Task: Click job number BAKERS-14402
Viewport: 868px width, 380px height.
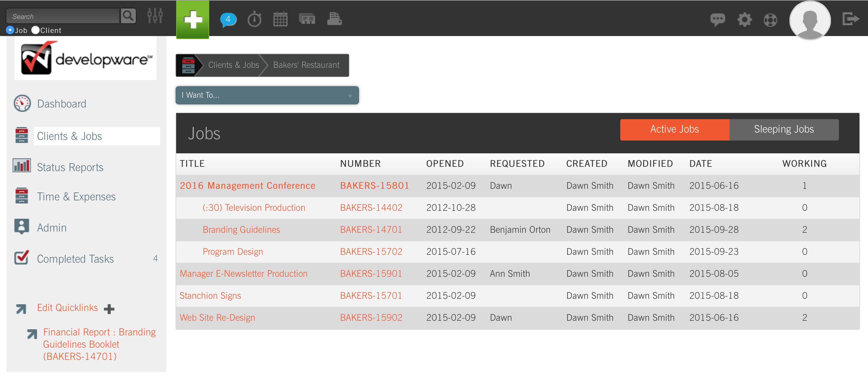Action: pyautogui.click(x=371, y=208)
